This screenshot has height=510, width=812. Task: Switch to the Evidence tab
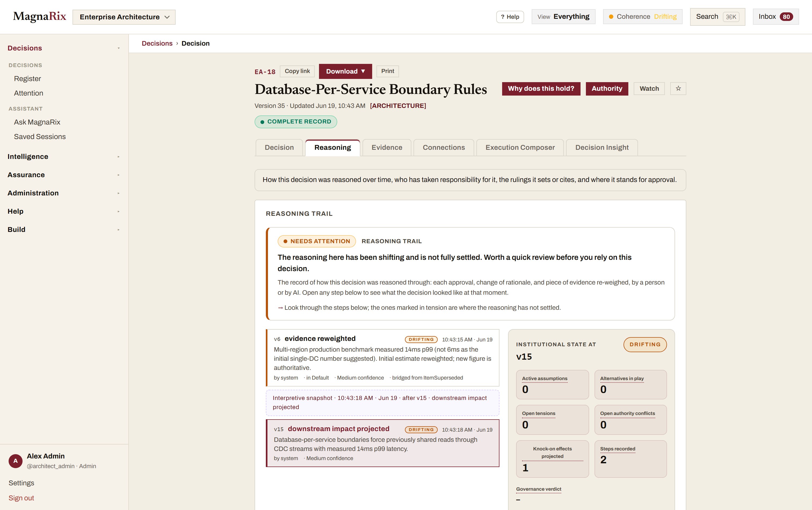click(x=387, y=148)
